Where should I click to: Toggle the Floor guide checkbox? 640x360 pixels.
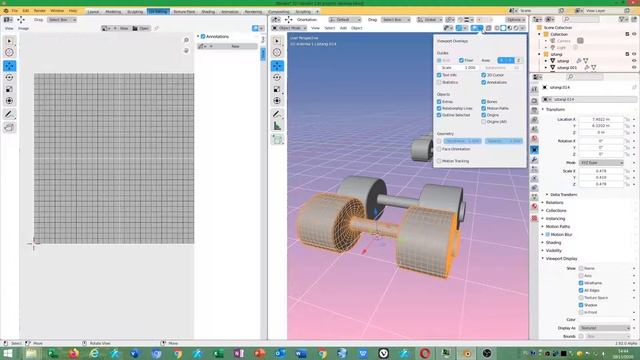point(461,60)
